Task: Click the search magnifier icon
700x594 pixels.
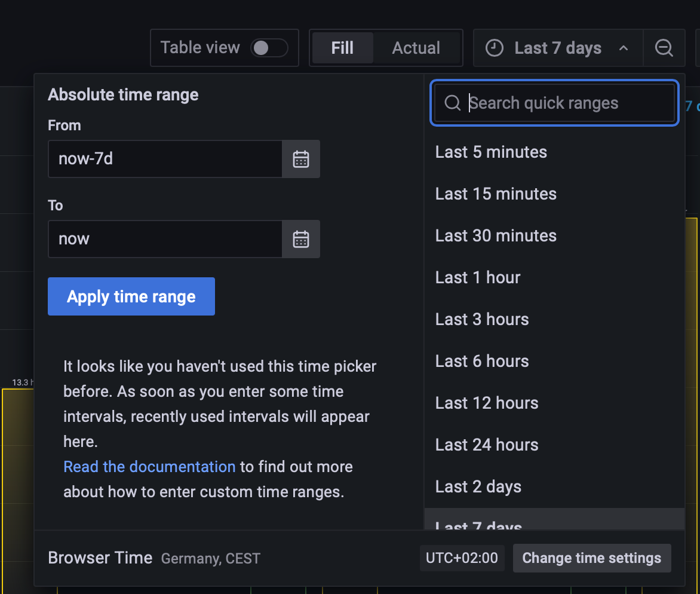Action: (453, 103)
